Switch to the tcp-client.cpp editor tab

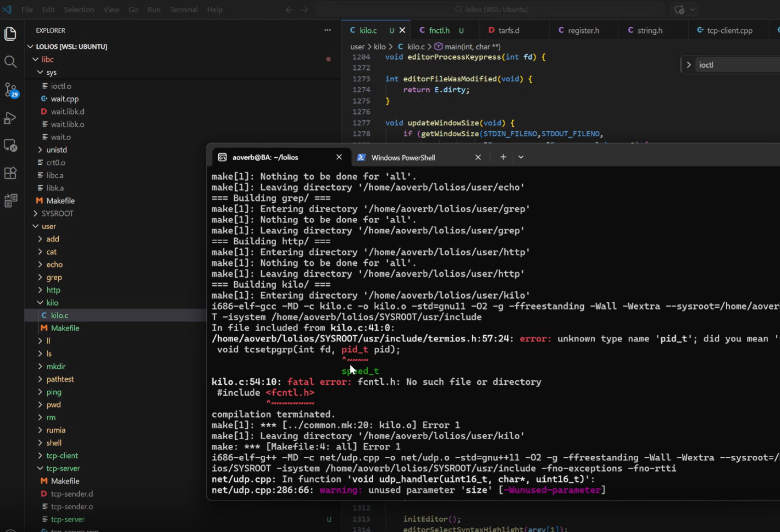click(730, 31)
